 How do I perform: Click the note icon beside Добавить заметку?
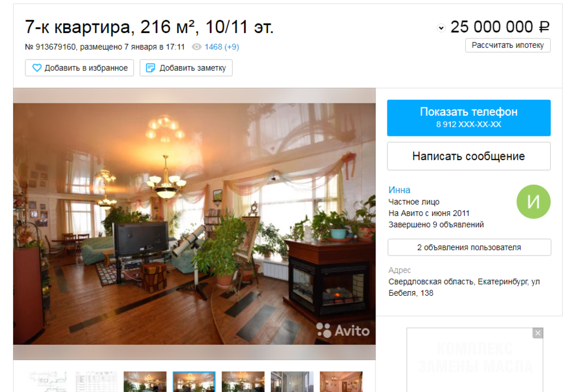point(151,68)
